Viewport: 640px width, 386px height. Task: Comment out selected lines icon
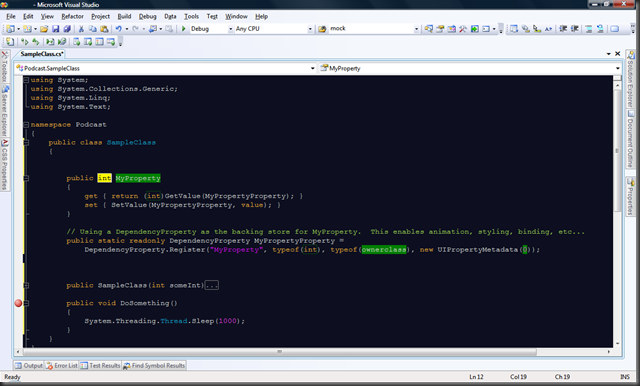(589, 29)
